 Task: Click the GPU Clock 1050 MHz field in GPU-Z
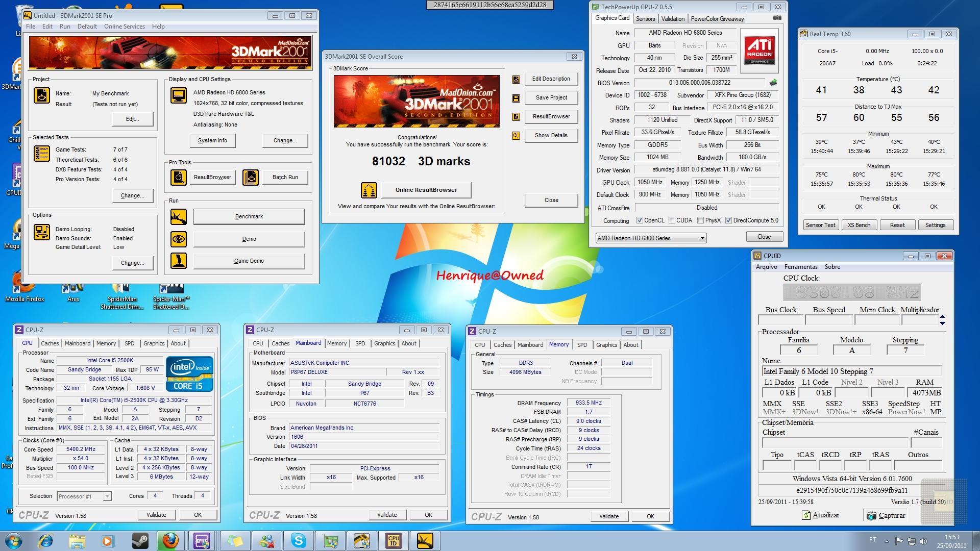(650, 182)
